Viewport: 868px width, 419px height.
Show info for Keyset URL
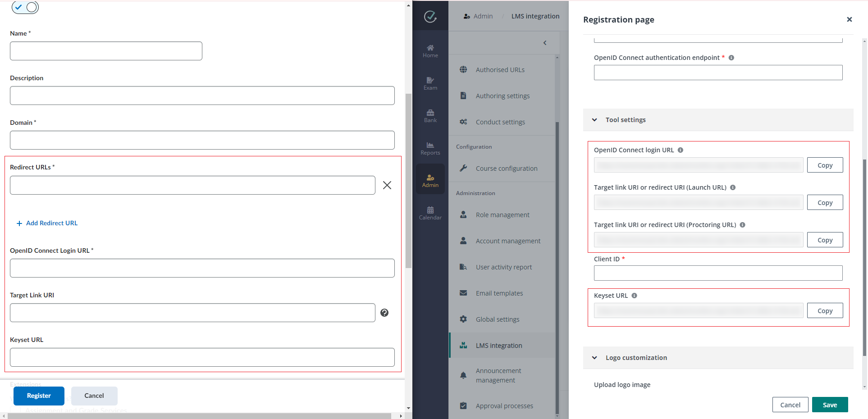pos(634,296)
